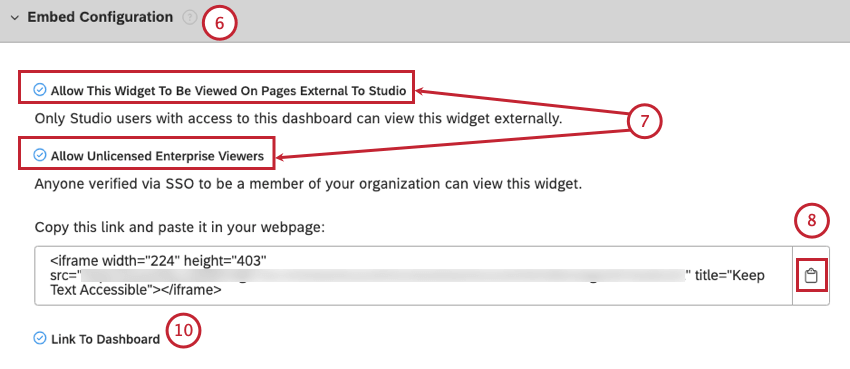Toggle the external pages viewing checkmark circle

click(40, 90)
